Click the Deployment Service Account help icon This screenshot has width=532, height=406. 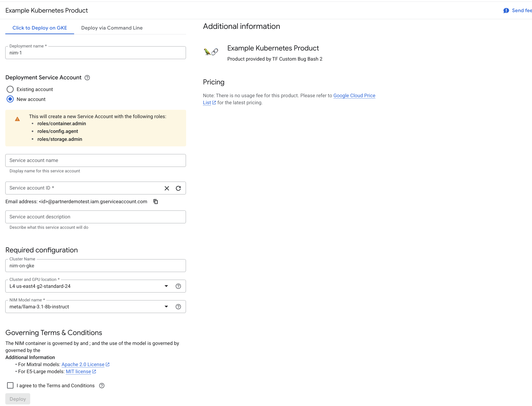pyautogui.click(x=87, y=78)
